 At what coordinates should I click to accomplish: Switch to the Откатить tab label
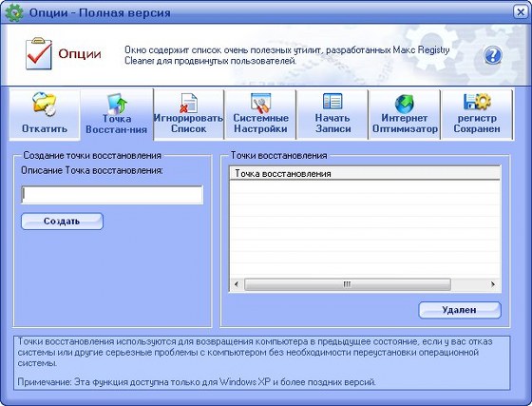tap(45, 128)
